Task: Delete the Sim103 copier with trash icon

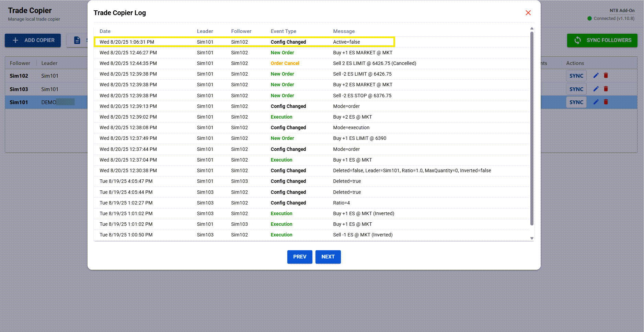Action: point(606,89)
